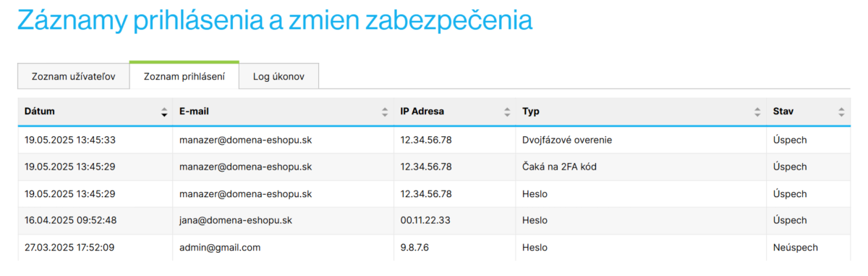Click the Stav column header
Image resolution: width=868 pixels, height=276 pixels.
809,112
